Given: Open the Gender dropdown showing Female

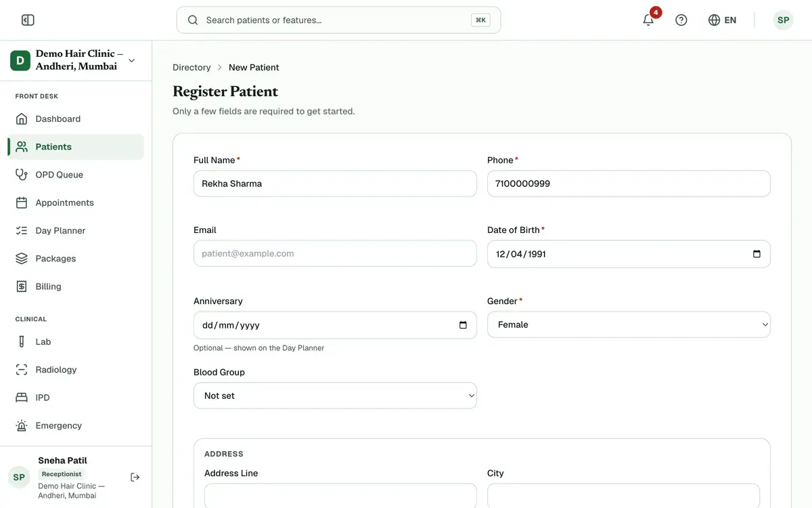Looking at the screenshot, I should click(629, 324).
